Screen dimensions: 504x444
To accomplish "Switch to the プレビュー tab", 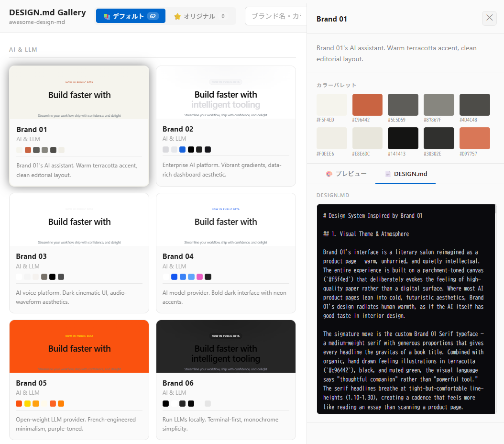I will [346, 174].
